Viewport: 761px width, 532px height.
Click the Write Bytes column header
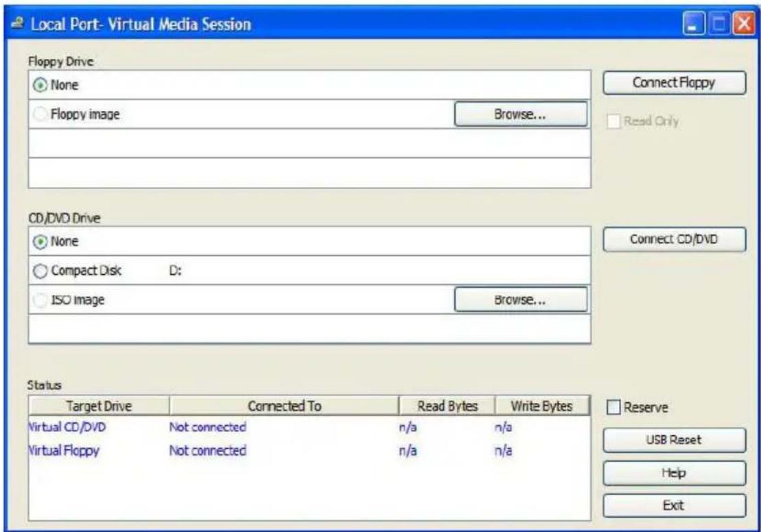[x=542, y=406]
